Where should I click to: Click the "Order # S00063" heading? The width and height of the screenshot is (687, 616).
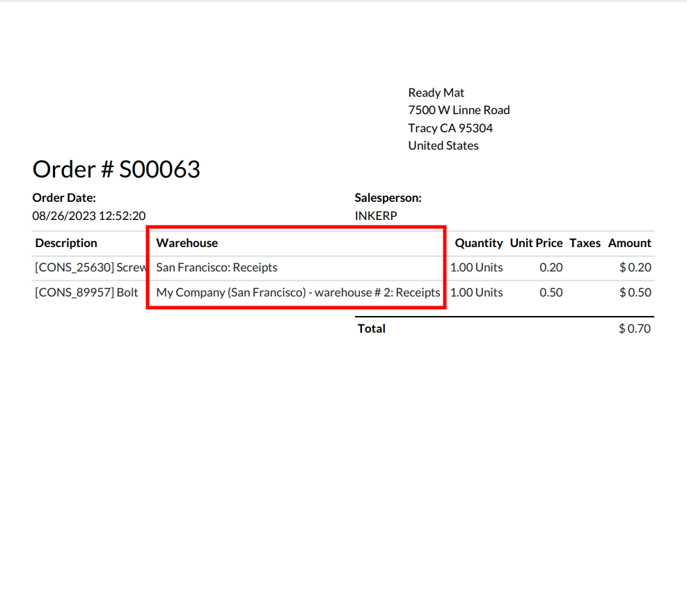click(116, 169)
